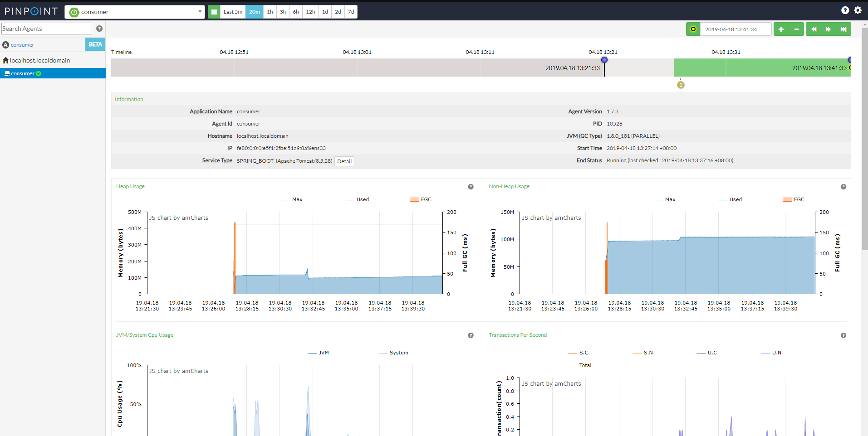Select the 7d time range
Screen dimensions: 868x436
(351, 12)
